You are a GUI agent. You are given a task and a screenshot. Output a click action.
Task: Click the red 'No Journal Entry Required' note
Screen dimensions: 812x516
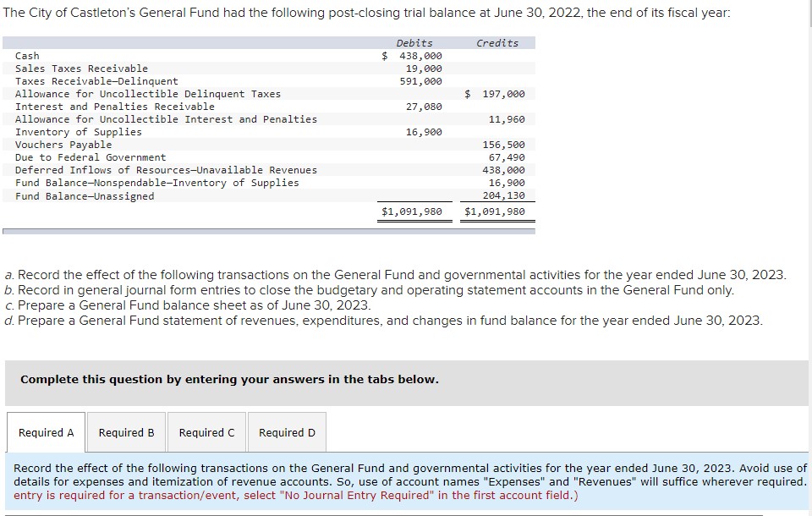296,496
